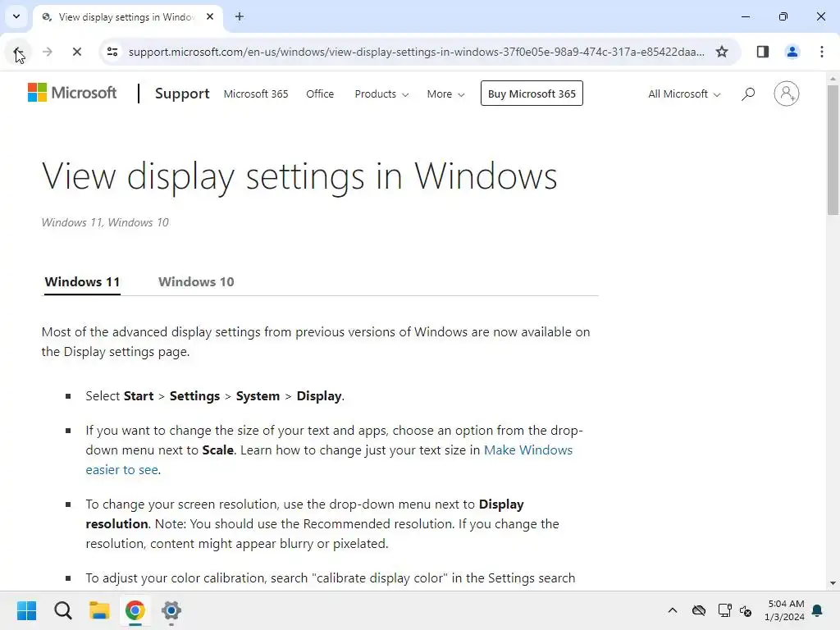Click the Microsoft logo
Image resolution: width=840 pixels, height=630 pixels.
(72, 93)
